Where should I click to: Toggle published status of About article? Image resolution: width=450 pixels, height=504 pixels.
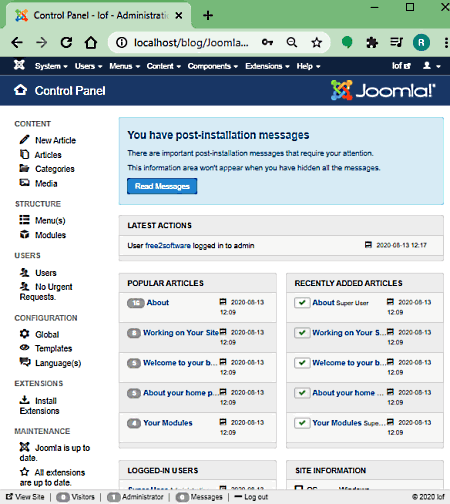tap(302, 303)
